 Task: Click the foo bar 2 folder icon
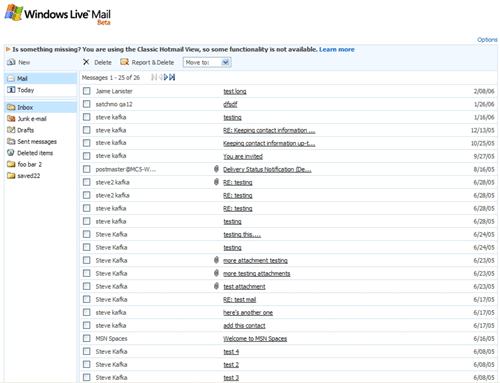tap(11, 164)
